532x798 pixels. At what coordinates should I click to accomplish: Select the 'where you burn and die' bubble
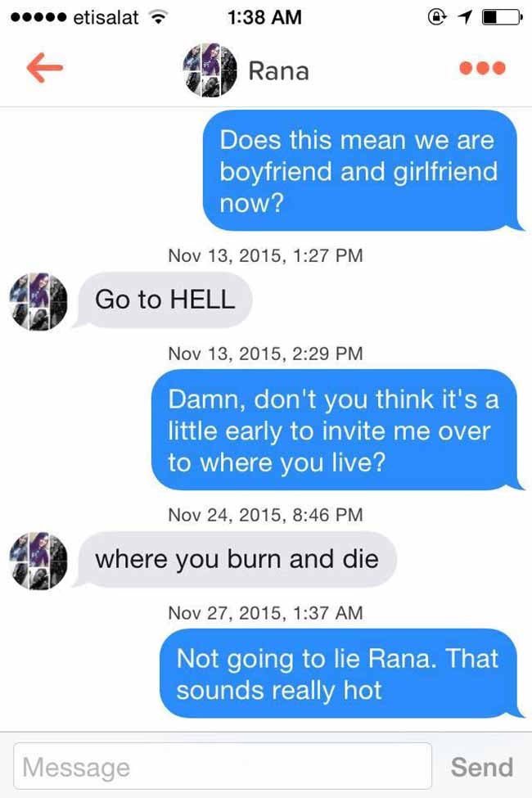[x=235, y=559]
